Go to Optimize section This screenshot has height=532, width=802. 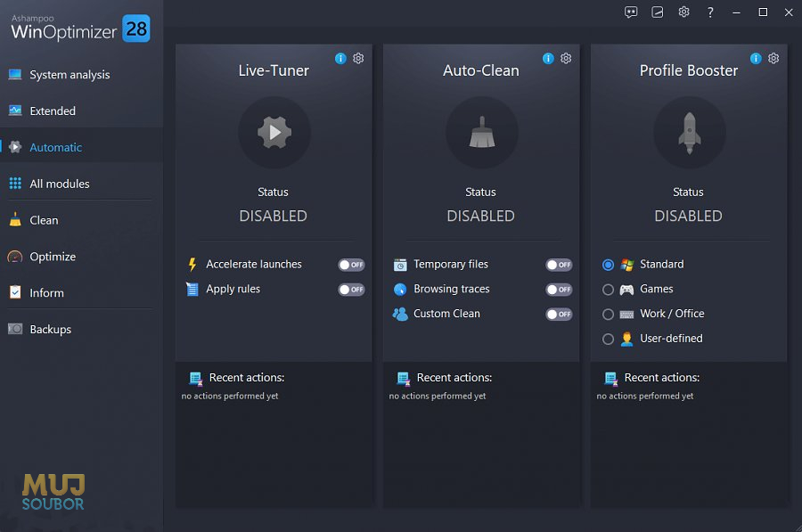click(x=81, y=257)
